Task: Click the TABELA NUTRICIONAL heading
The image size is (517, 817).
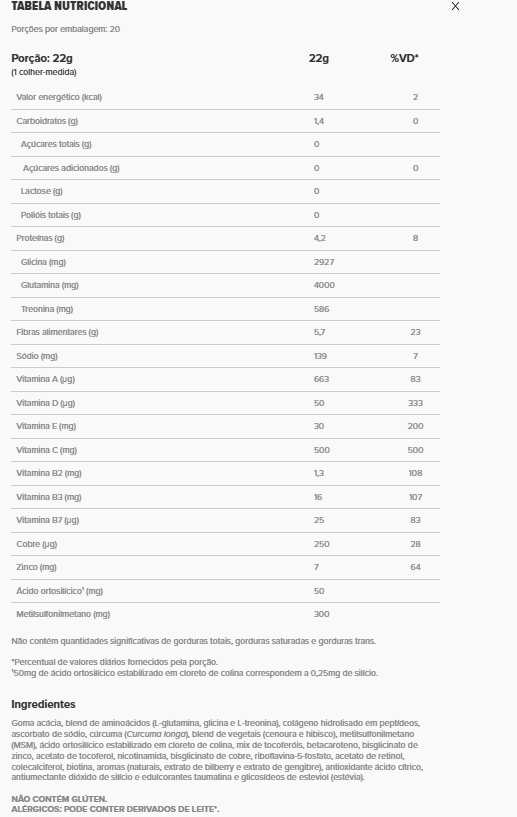Action: point(69,6)
